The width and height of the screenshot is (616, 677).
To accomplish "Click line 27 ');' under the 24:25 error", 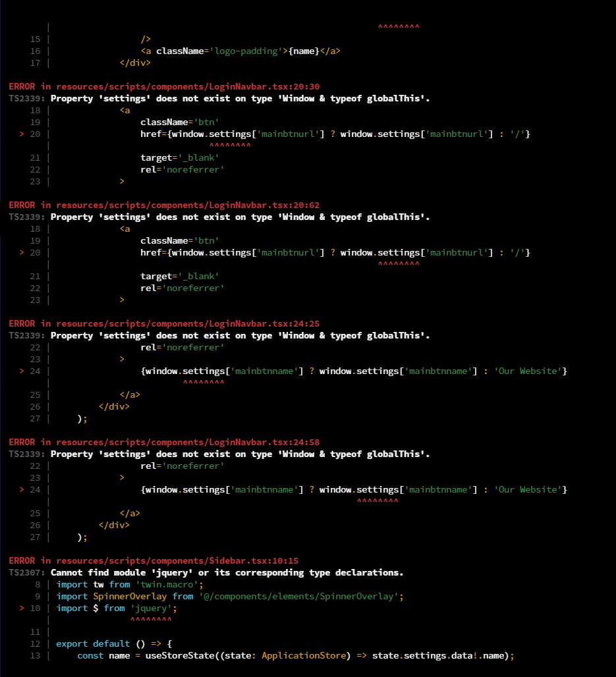I will (x=82, y=419).
